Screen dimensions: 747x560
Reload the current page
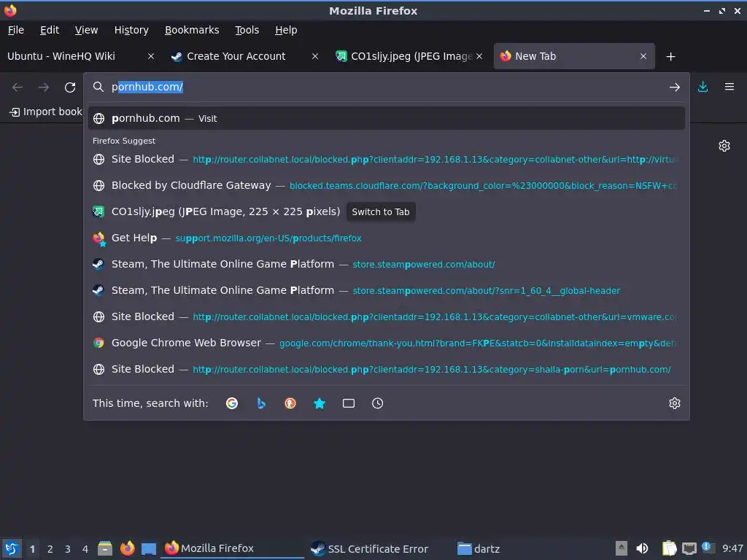point(70,87)
